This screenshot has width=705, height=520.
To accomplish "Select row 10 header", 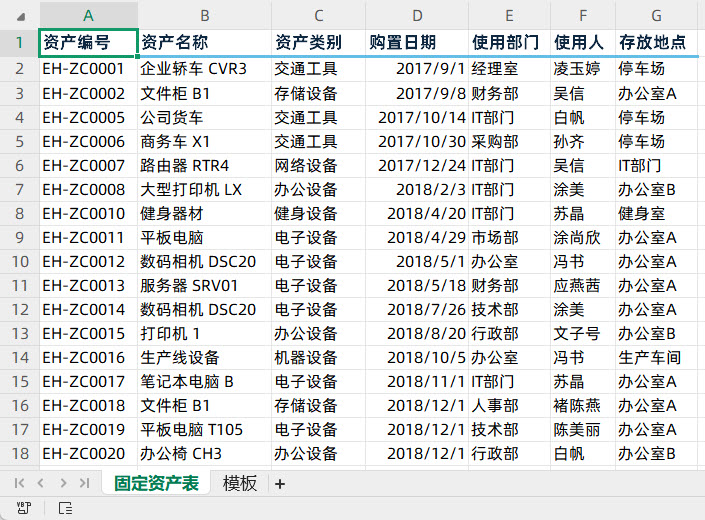I will coord(19,262).
